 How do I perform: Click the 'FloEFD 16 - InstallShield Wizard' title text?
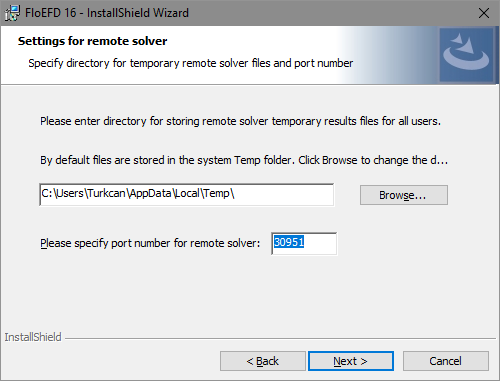(107, 13)
